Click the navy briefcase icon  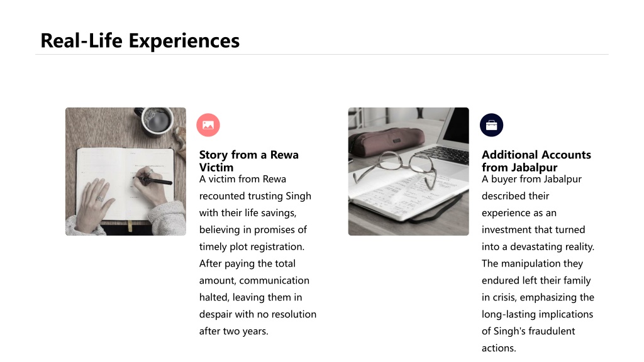(491, 125)
